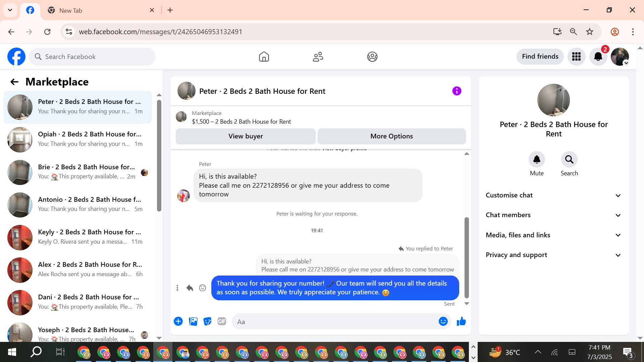The width and height of the screenshot is (644, 362).
Task: Expand Media, files and links
Action: point(553,235)
